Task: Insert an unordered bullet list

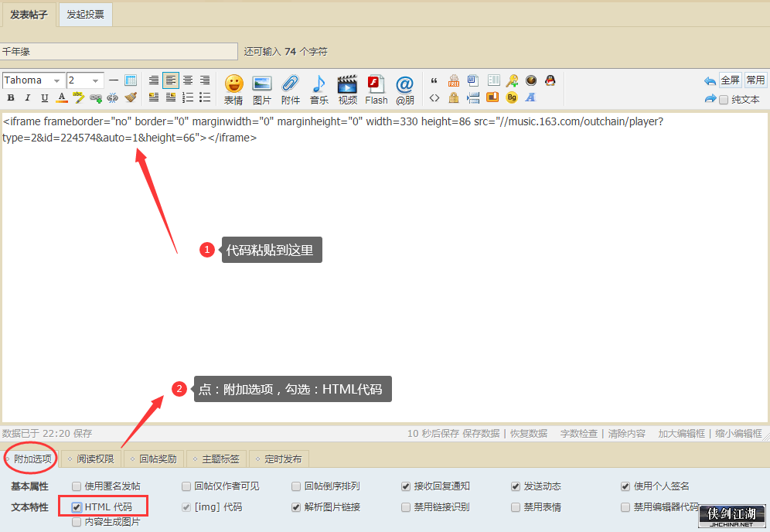Action: (x=205, y=97)
